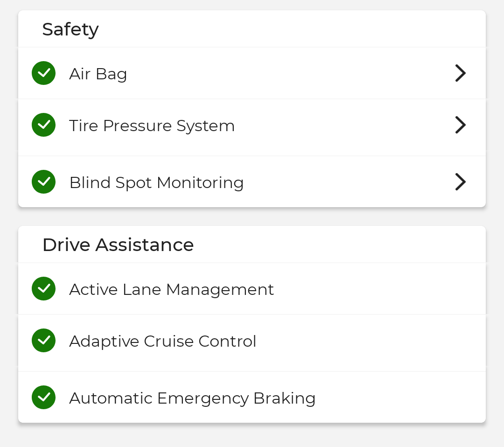
Task: Click Active Lane Management's green check icon
Action: pyautogui.click(x=44, y=289)
